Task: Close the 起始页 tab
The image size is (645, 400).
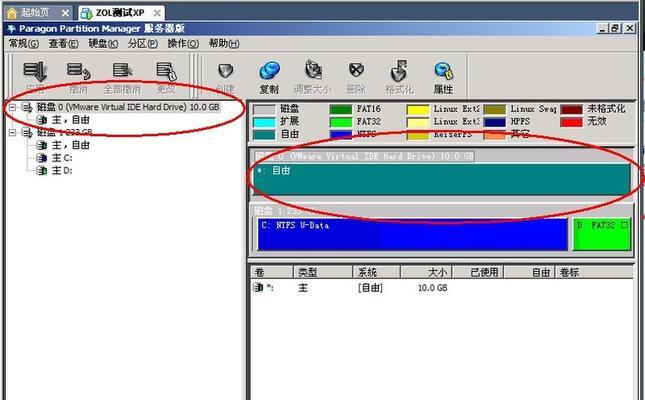Action: point(65,13)
